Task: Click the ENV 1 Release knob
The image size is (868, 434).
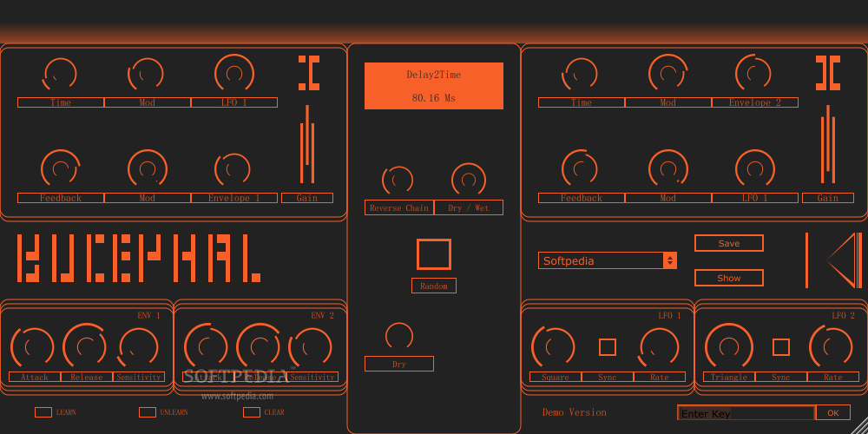Action: (85, 346)
